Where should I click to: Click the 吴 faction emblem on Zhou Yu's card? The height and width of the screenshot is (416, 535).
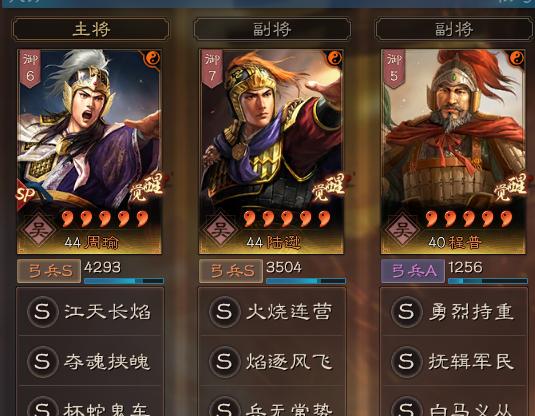(38, 229)
